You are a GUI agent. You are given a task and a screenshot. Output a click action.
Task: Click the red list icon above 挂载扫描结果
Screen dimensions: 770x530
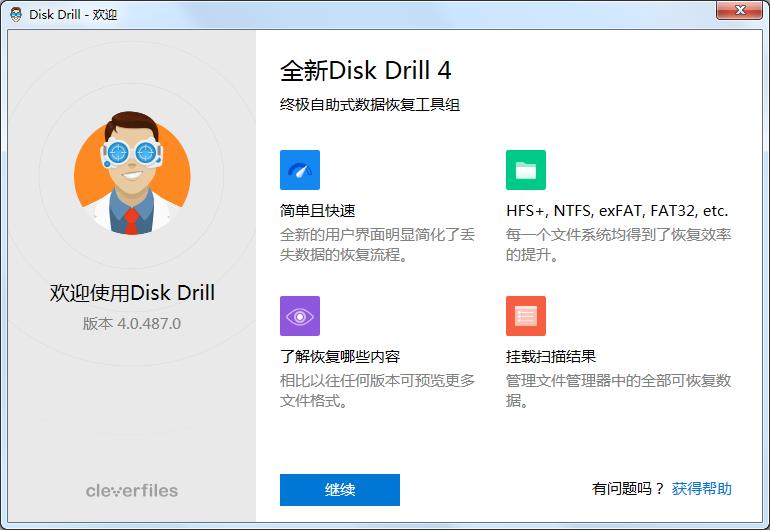tap(525, 316)
